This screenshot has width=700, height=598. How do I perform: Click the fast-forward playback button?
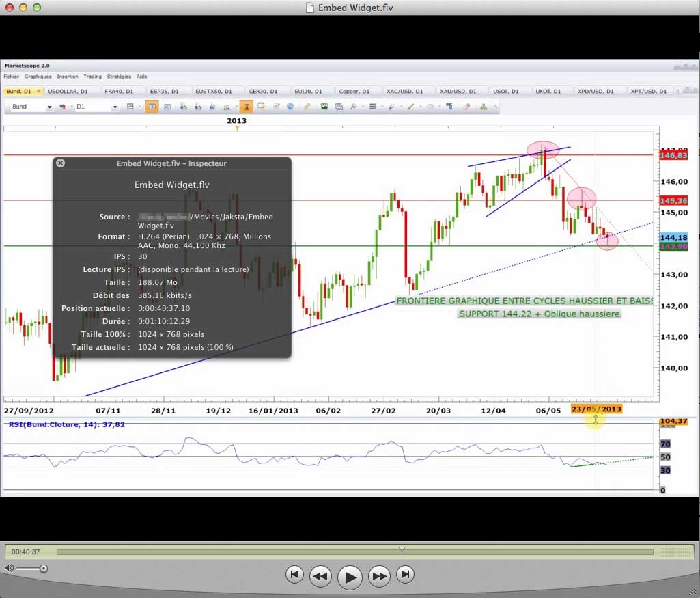[379, 576]
